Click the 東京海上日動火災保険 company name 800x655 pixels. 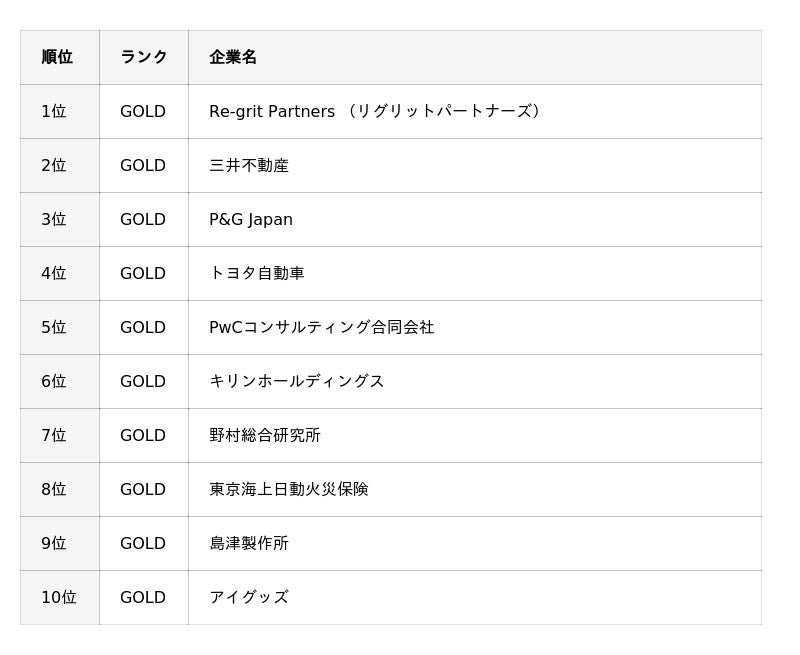coord(289,489)
